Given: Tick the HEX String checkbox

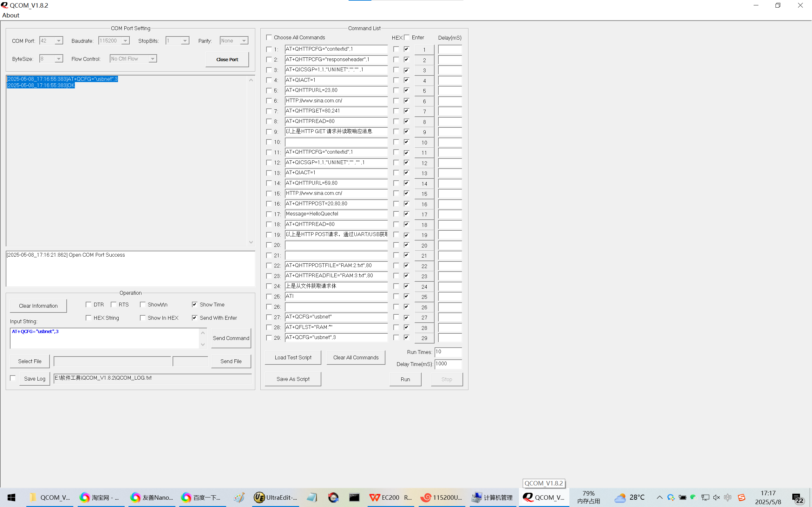Looking at the screenshot, I should [x=88, y=318].
